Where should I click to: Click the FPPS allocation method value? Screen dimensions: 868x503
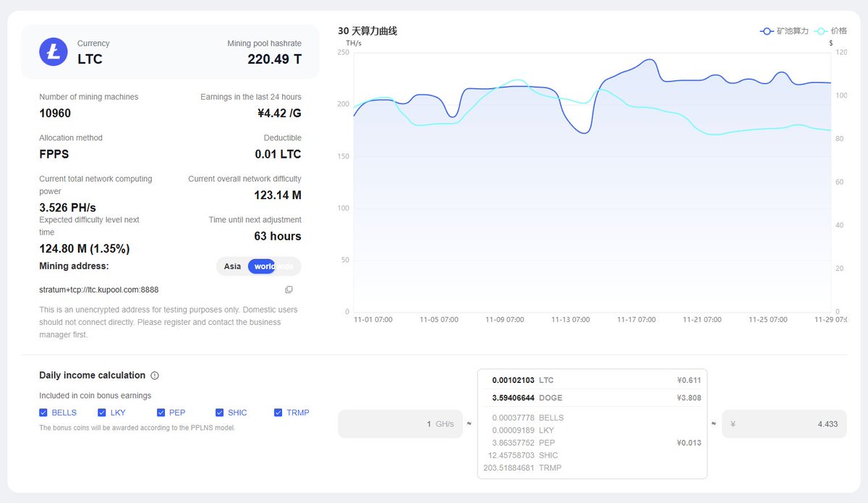coord(54,154)
